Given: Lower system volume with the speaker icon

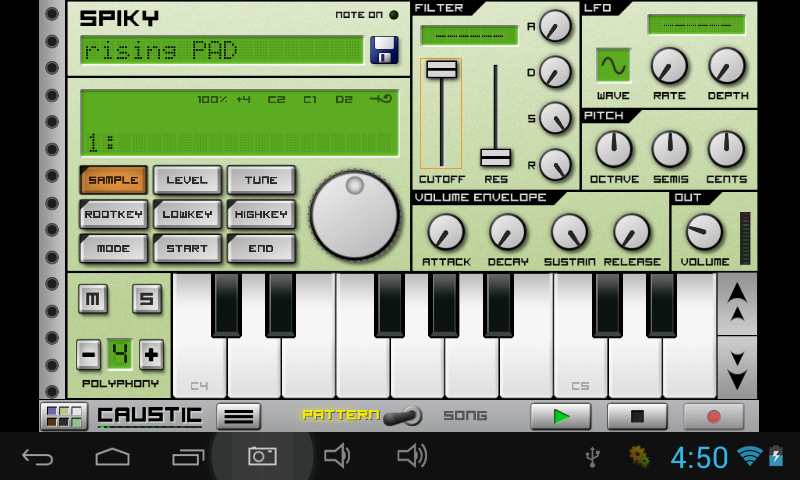Looking at the screenshot, I should click(337, 456).
